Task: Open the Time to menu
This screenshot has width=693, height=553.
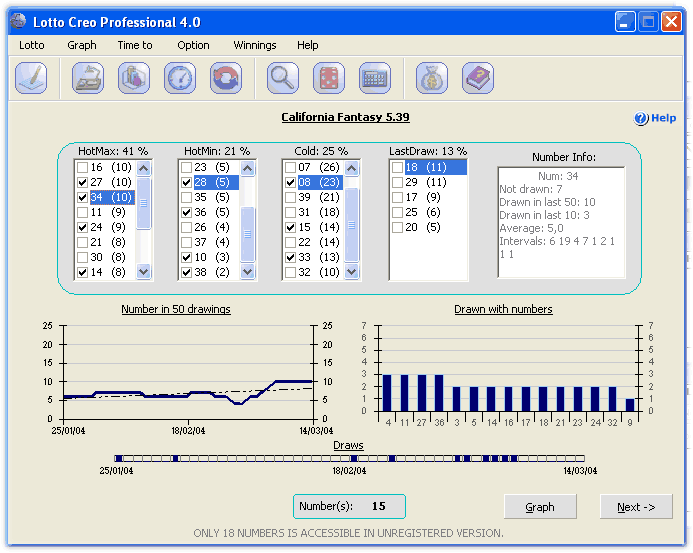Action: [135, 45]
